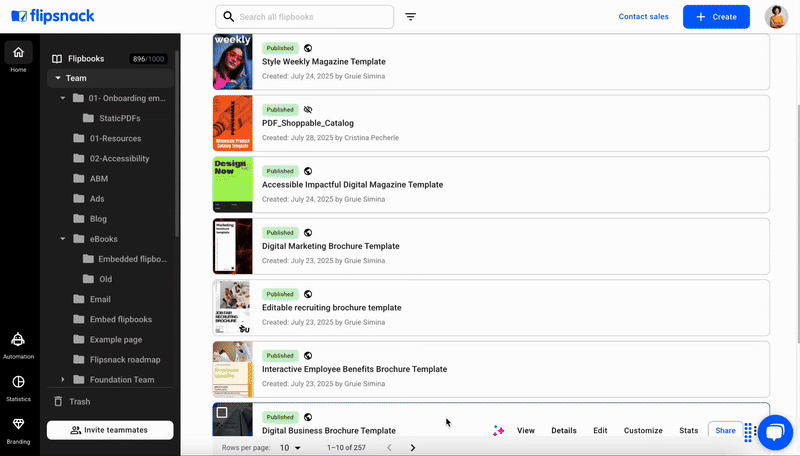
Task: Click the user profile avatar
Action: (x=776, y=17)
